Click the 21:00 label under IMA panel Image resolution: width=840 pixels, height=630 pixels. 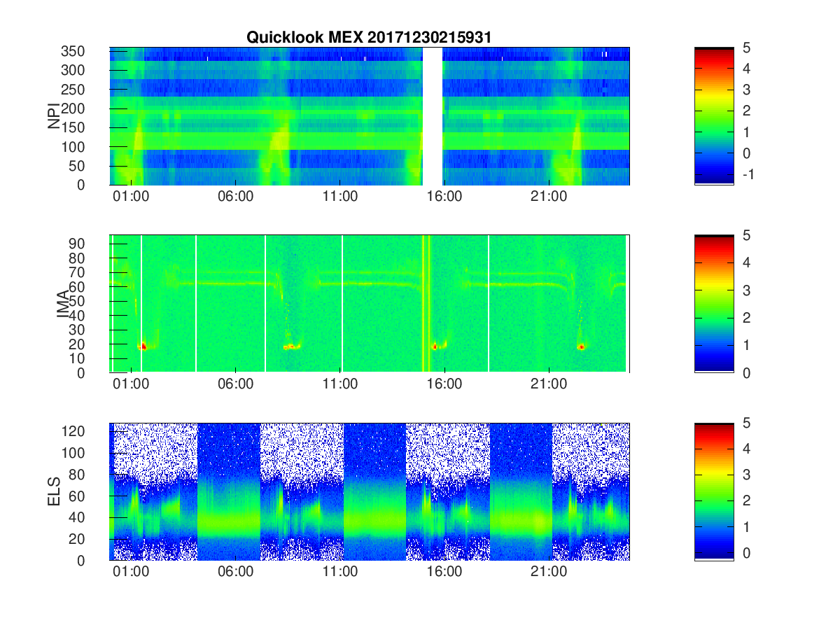coord(548,384)
